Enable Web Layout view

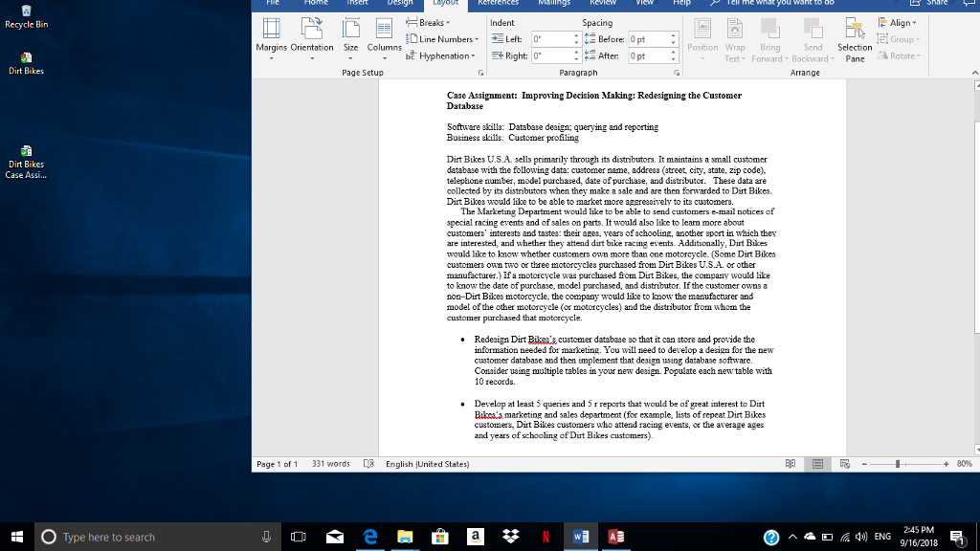pos(844,463)
